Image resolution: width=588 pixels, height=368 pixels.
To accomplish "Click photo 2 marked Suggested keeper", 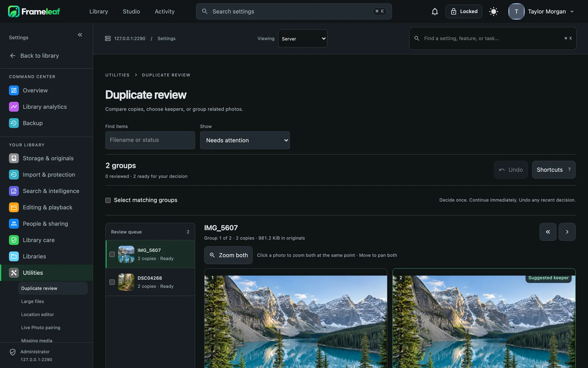I will [x=484, y=321].
